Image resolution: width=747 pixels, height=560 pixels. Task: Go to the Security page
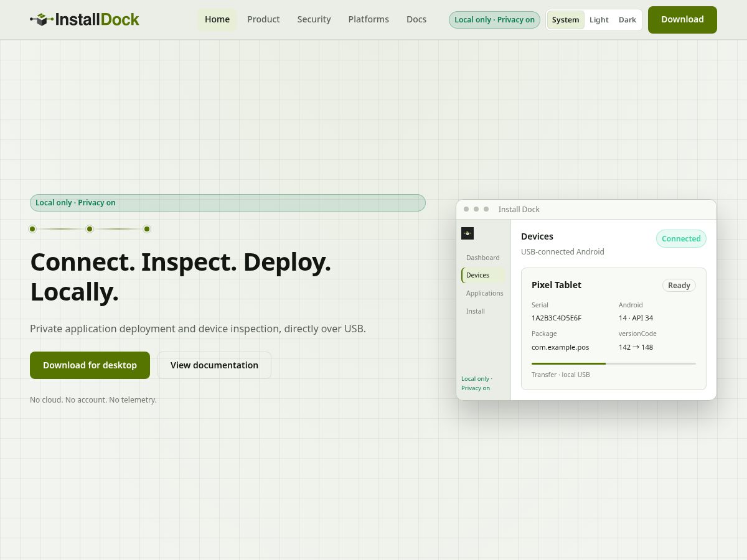pyautogui.click(x=314, y=19)
